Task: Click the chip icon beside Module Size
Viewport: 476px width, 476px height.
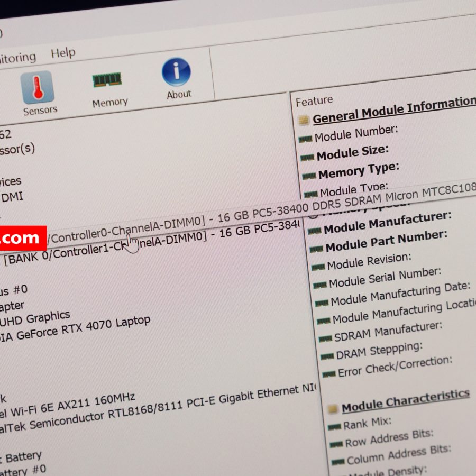Action: [307, 158]
